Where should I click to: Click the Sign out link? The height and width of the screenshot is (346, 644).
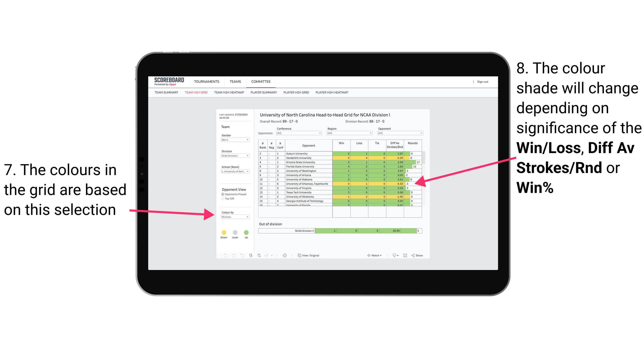coord(483,82)
